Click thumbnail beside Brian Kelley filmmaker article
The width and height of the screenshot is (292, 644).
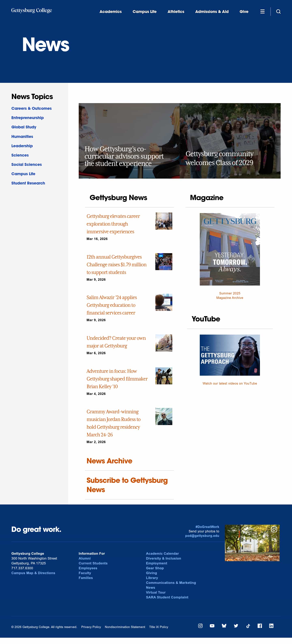pos(164,376)
